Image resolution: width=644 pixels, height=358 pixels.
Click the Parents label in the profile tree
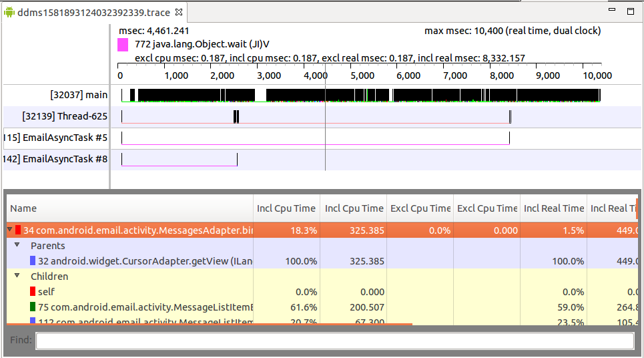47,246
